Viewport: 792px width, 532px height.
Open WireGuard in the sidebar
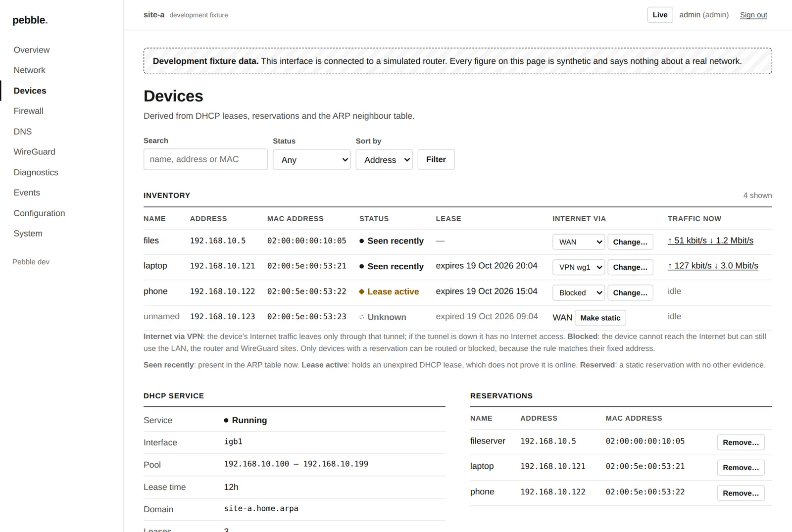click(35, 152)
